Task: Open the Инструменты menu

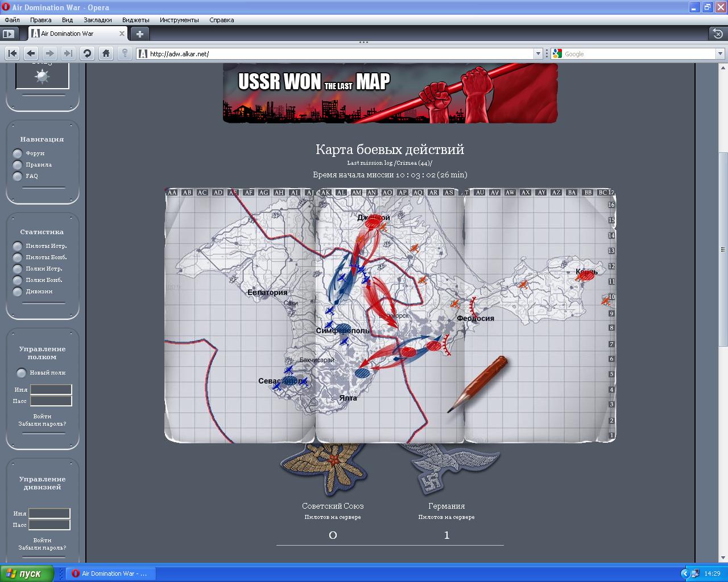Action: [x=179, y=20]
